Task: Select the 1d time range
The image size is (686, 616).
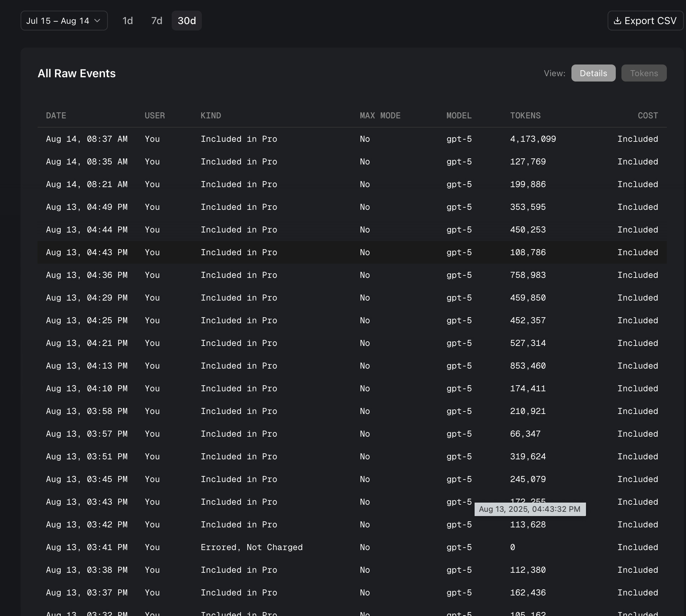Action: pos(127,21)
